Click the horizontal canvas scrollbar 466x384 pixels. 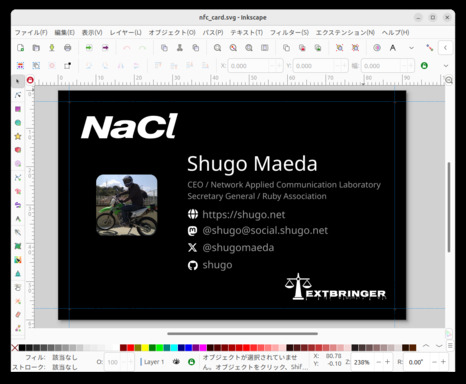coord(243,333)
